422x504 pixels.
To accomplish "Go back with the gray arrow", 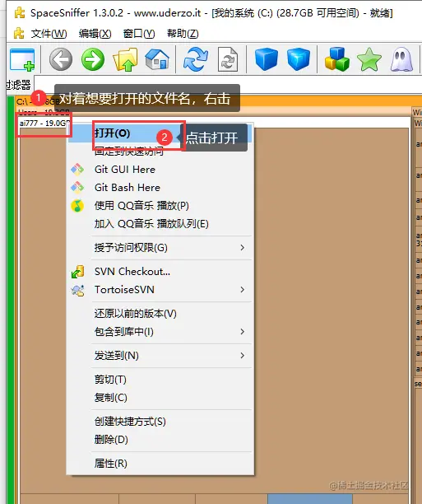I will coord(61,59).
